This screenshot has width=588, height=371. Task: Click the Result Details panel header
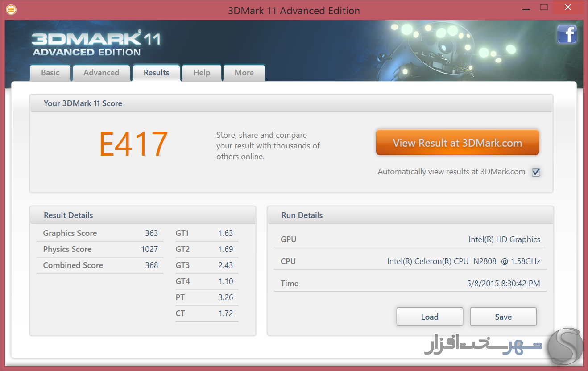click(x=143, y=215)
